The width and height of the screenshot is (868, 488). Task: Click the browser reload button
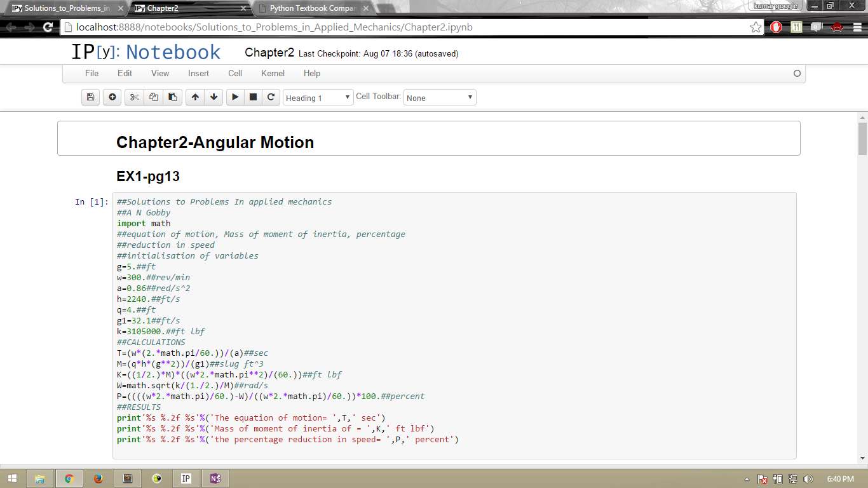pyautogui.click(x=48, y=27)
